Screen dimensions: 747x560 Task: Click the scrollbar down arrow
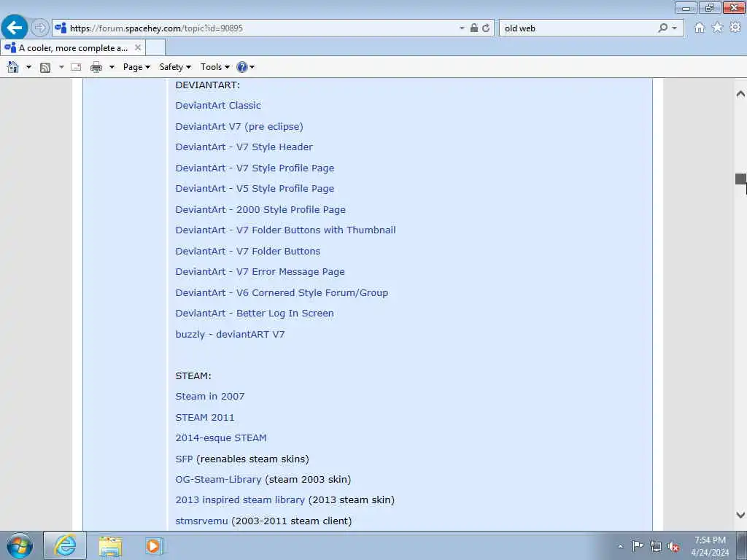(x=740, y=515)
